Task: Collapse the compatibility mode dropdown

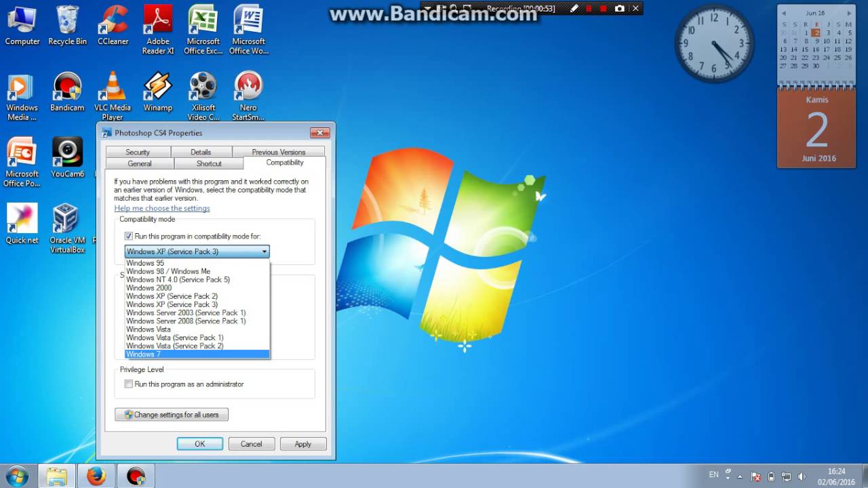Action: (x=264, y=251)
